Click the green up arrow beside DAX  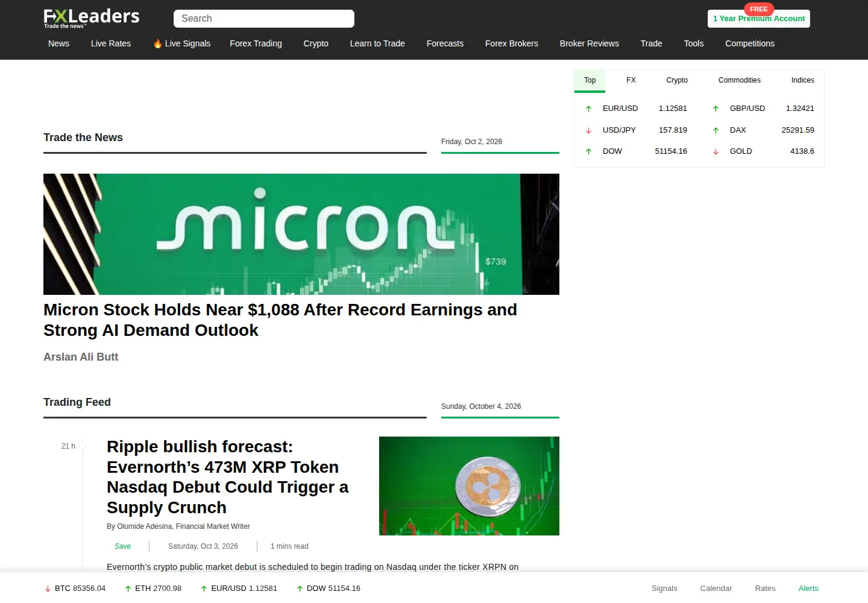(x=716, y=130)
